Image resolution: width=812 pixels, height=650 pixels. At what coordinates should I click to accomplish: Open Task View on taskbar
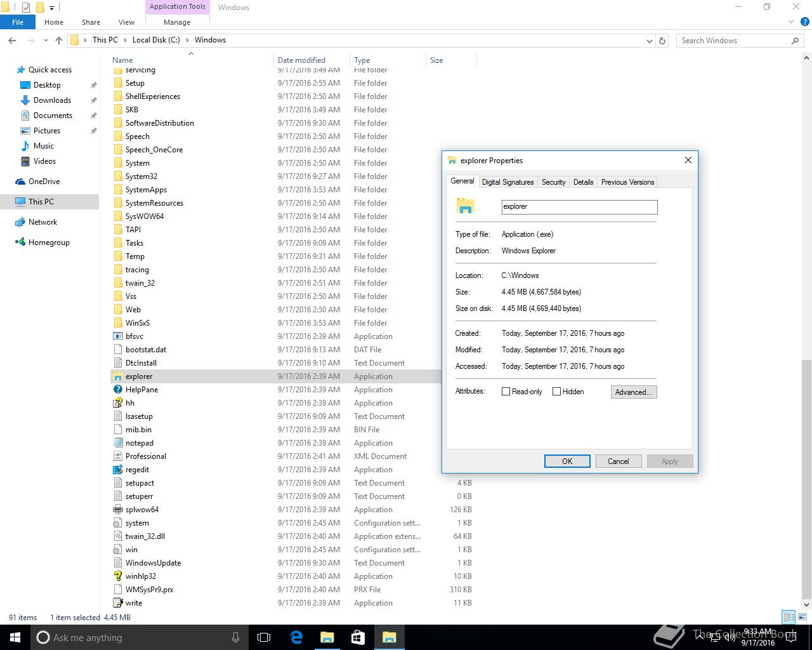pyautogui.click(x=264, y=637)
